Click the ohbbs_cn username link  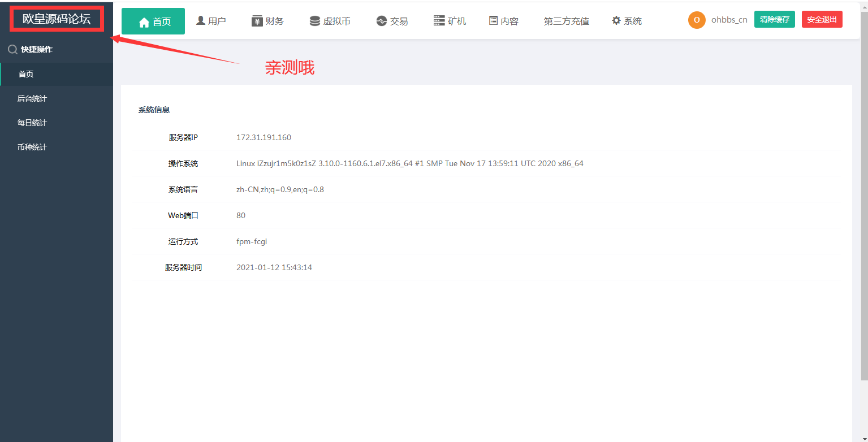729,20
